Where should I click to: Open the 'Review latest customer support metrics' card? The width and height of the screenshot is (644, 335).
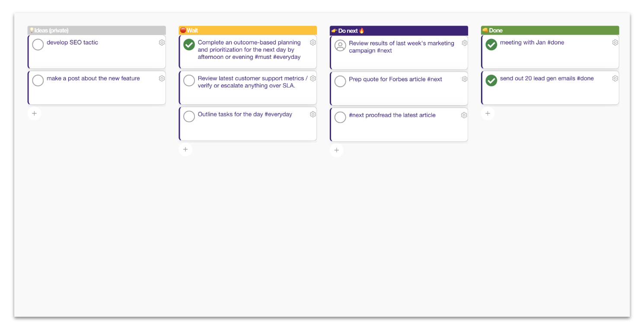coord(252,82)
